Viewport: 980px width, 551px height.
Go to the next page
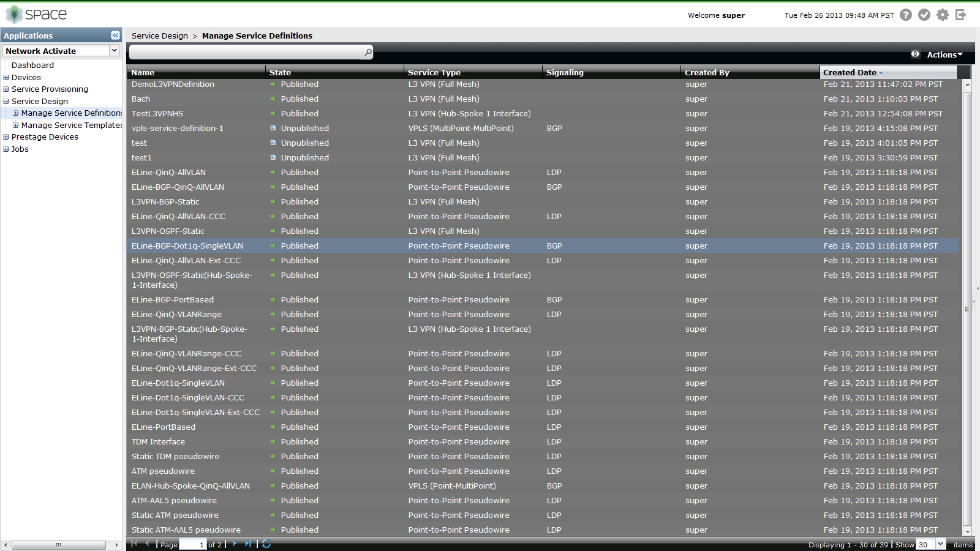tap(235, 544)
